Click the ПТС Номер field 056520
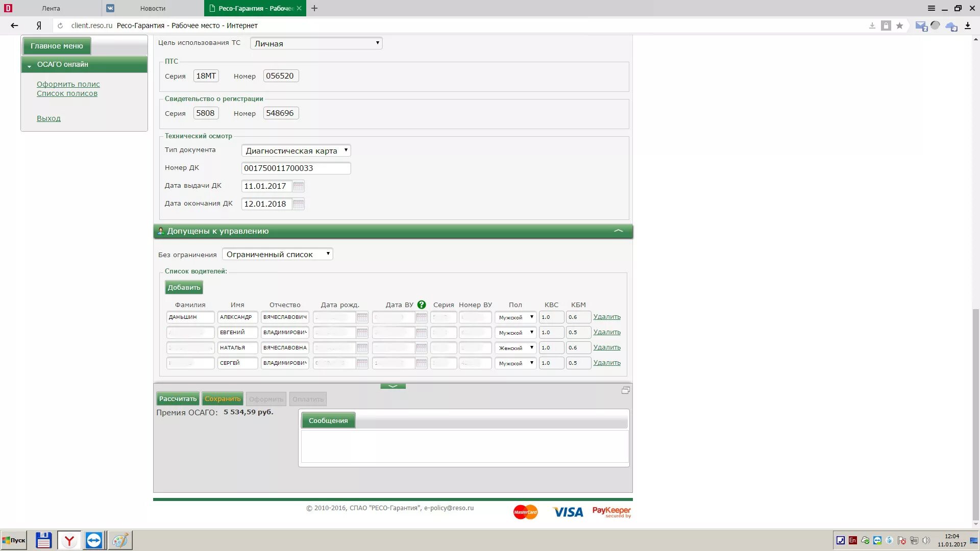This screenshot has height=551, width=980. click(x=281, y=76)
